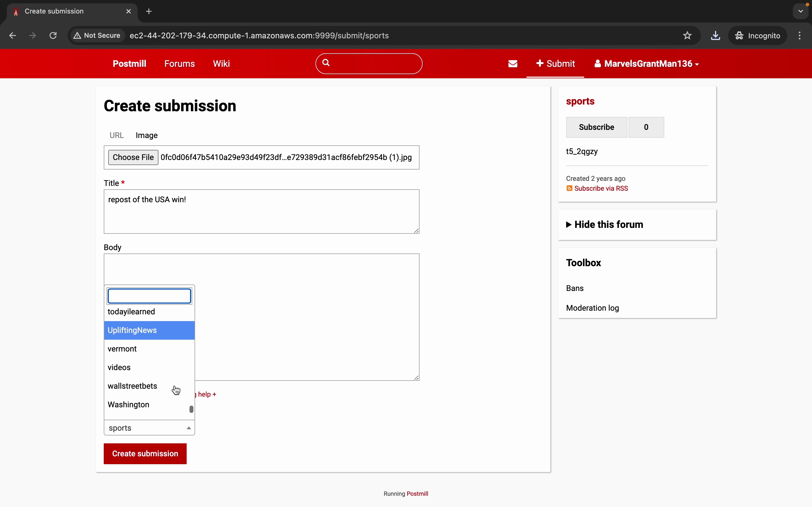
Task: Open a new browser tab
Action: (x=149, y=11)
